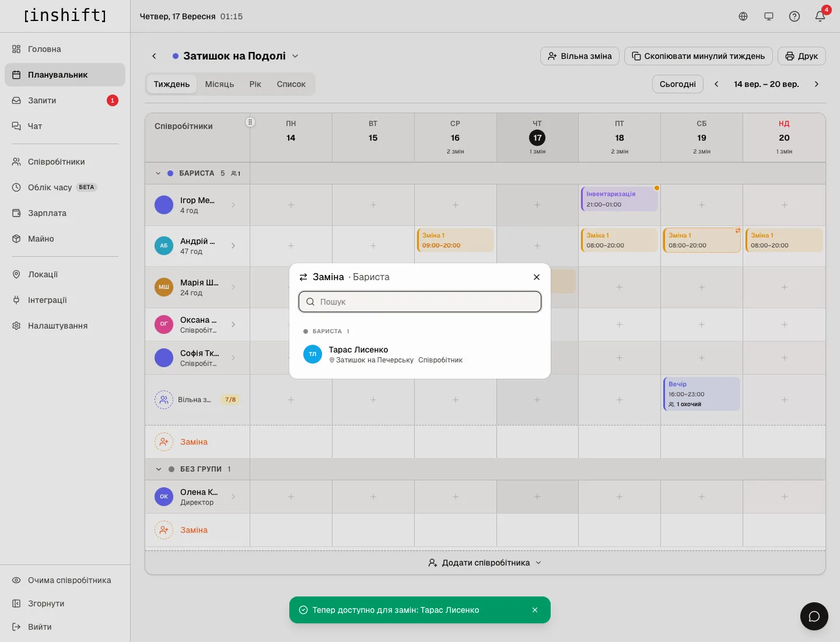Open Інвентаризація shift on Friday
This screenshot has width=840, height=642.
pyautogui.click(x=619, y=199)
